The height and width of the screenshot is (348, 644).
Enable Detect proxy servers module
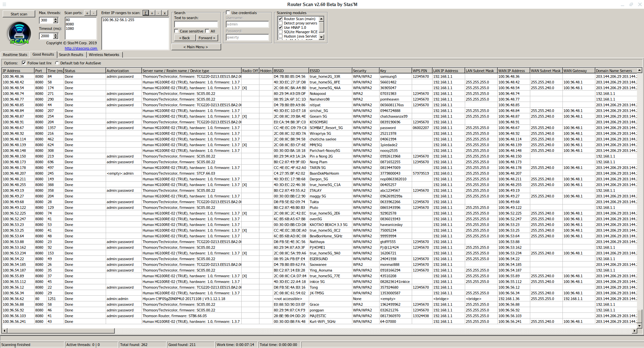pyautogui.click(x=281, y=23)
